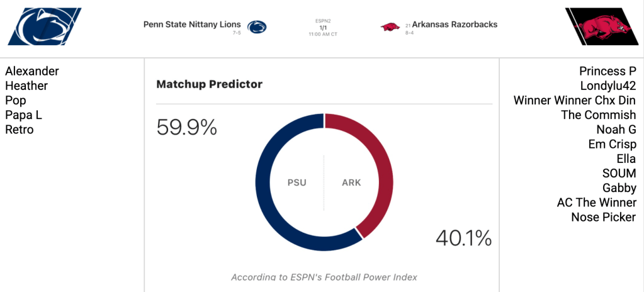Click the PSU label inside the chart
The image size is (644, 292).
pyautogui.click(x=297, y=182)
